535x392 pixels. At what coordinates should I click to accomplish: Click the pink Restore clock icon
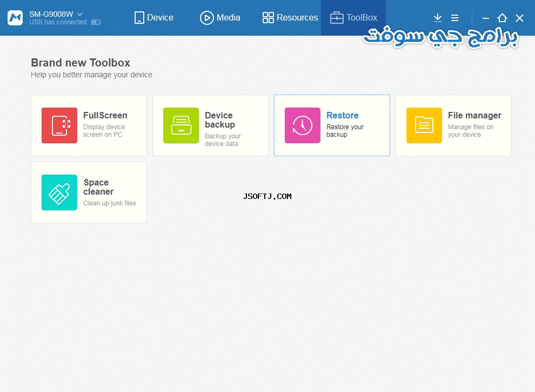click(x=302, y=125)
